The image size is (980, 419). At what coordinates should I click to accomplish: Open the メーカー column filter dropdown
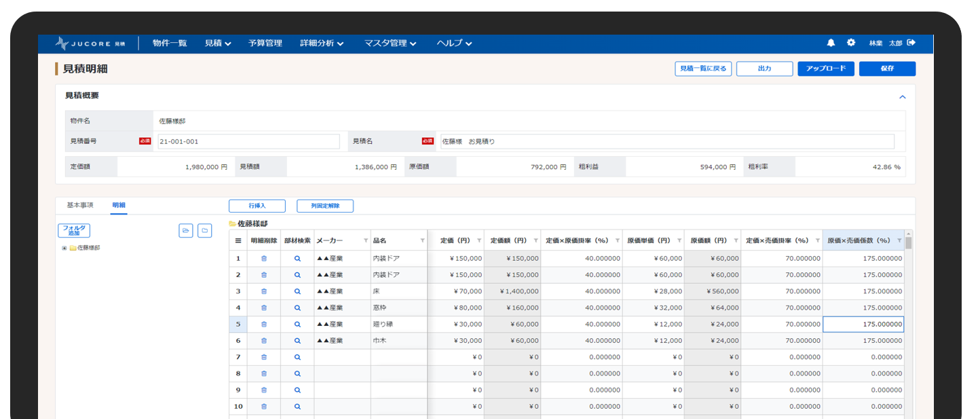pyautogui.click(x=363, y=240)
